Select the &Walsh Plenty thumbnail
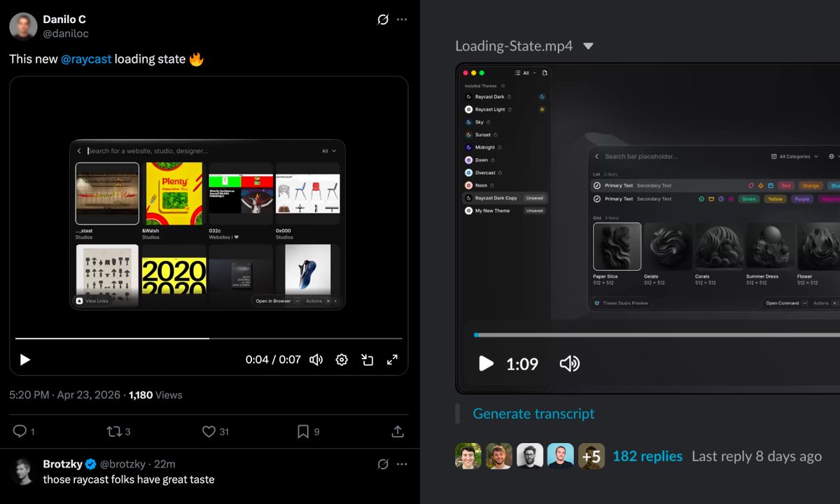Screen dimensions: 840x504 (x=174, y=194)
